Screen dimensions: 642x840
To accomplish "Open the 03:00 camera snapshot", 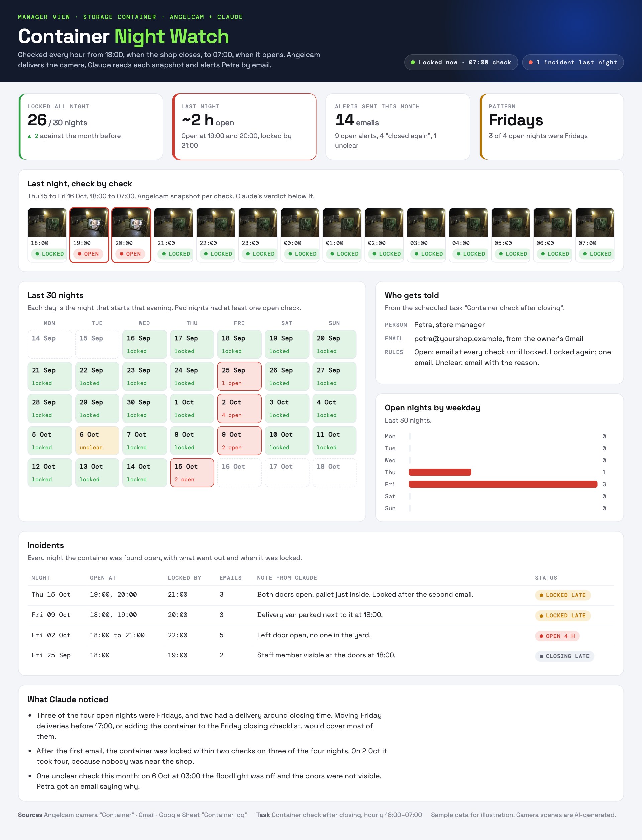I will pyautogui.click(x=426, y=222).
